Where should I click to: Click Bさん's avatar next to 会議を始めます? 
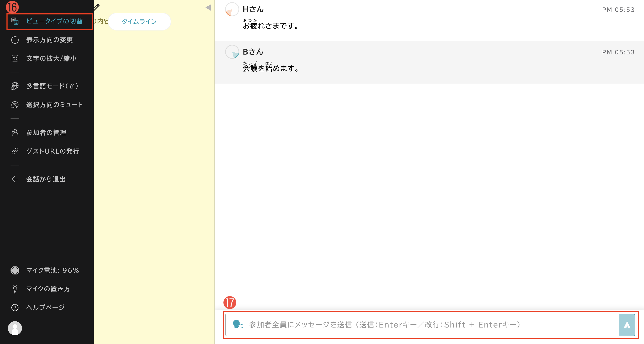click(232, 52)
